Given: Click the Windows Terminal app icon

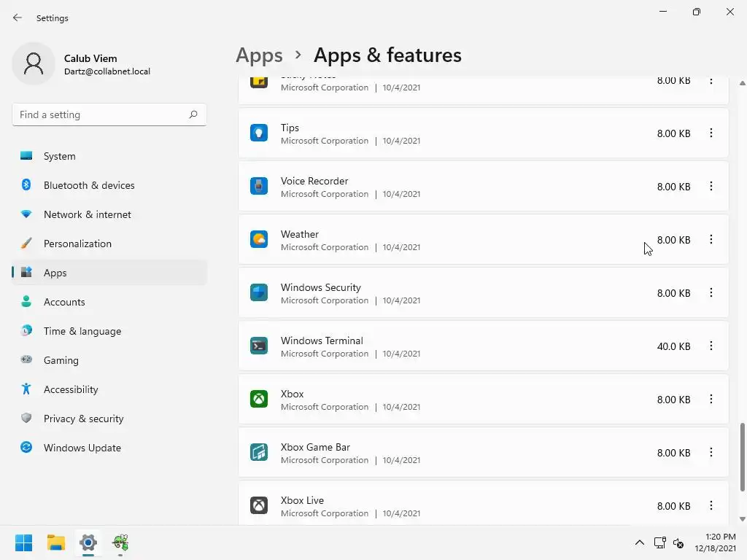Looking at the screenshot, I should click(259, 346).
